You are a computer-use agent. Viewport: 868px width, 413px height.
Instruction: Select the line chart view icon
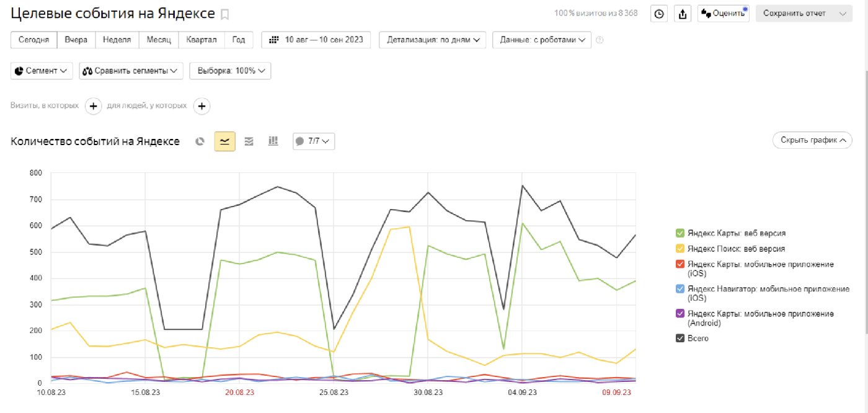(225, 141)
